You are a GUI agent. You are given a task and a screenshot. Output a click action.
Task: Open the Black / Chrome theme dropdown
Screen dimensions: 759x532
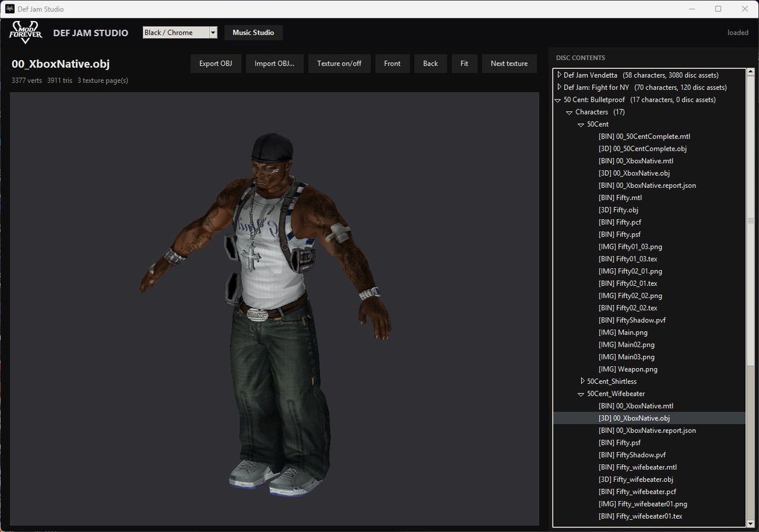click(180, 32)
